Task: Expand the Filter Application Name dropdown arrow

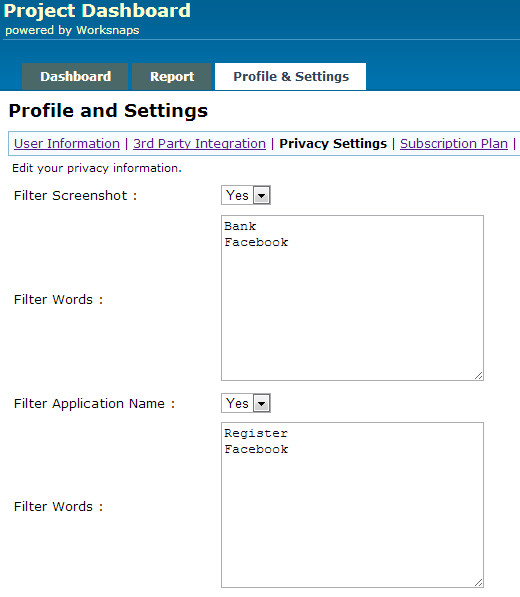Action: (262, 403)
